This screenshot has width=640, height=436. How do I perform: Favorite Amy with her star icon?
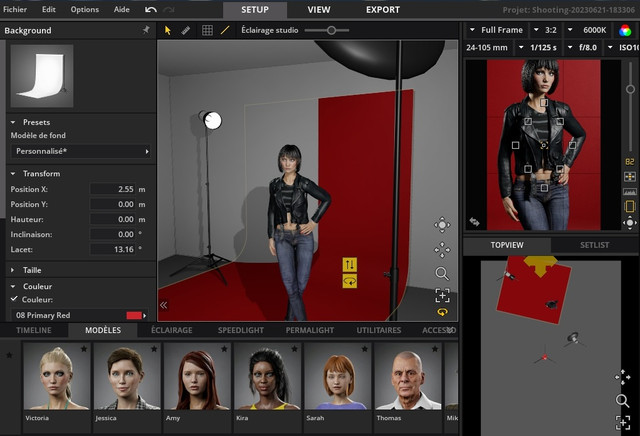tap(224, 349)
